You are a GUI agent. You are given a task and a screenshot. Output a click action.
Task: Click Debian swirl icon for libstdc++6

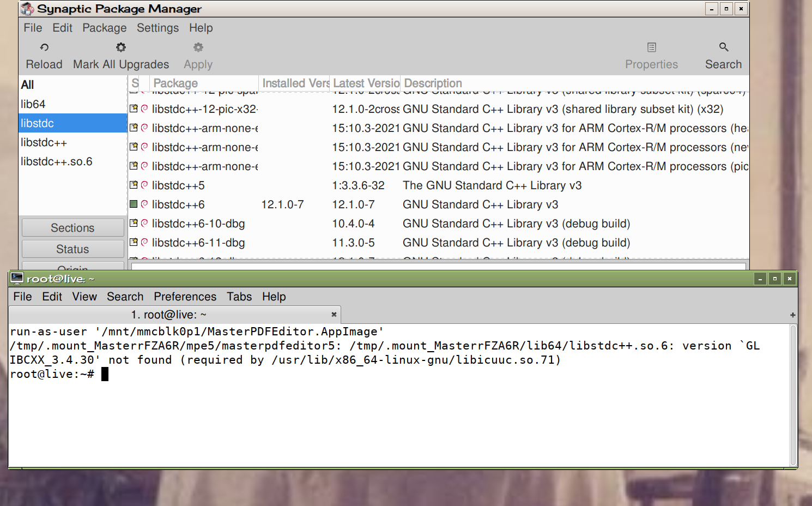click(144, 204)
